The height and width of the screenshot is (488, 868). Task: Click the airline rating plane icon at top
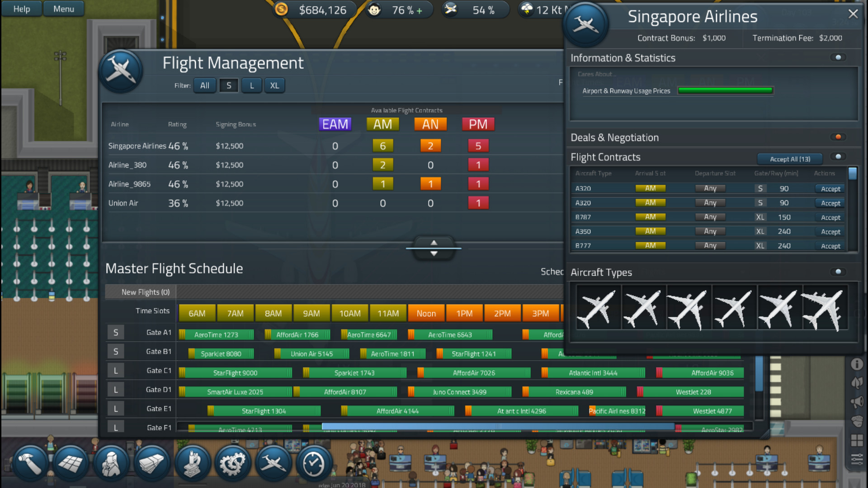[451, 9]
